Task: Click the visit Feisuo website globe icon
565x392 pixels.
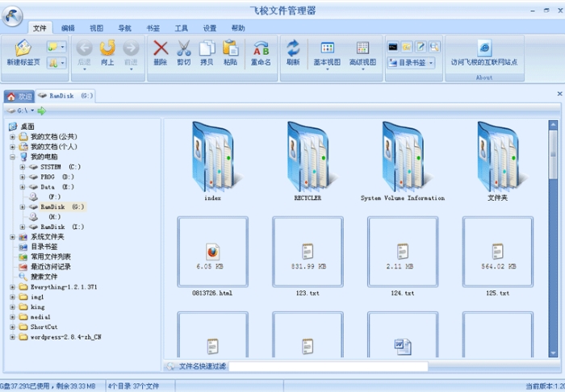Action: [x=484, y=48]
